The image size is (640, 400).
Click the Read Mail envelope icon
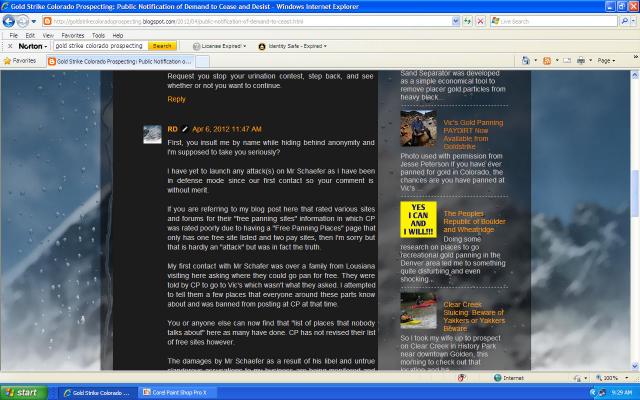coord(567,61)
